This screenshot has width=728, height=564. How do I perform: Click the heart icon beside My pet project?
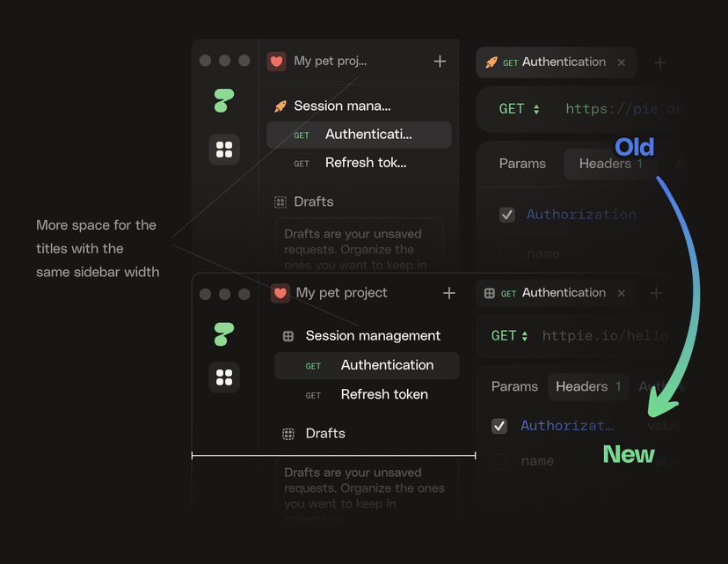click(279, 293)
